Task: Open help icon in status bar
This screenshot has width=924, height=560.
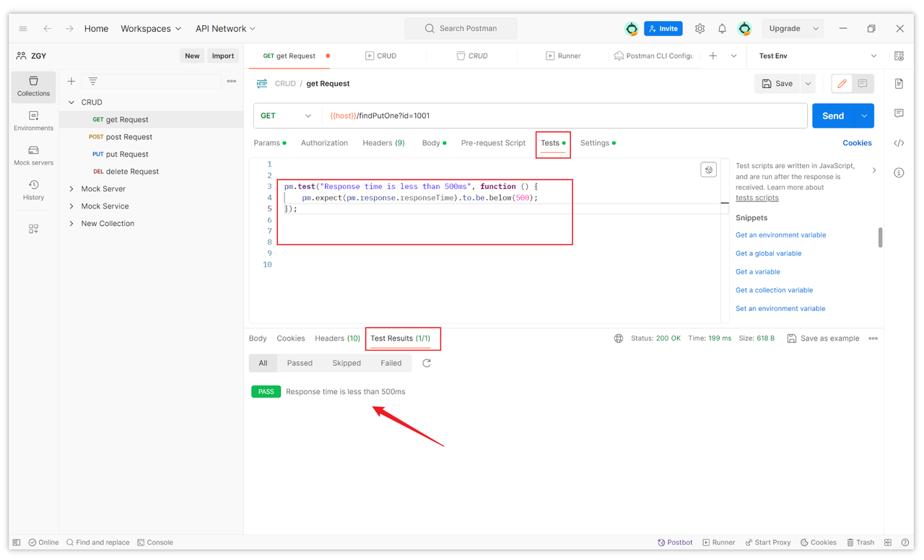Action: [x=905, y=543]
